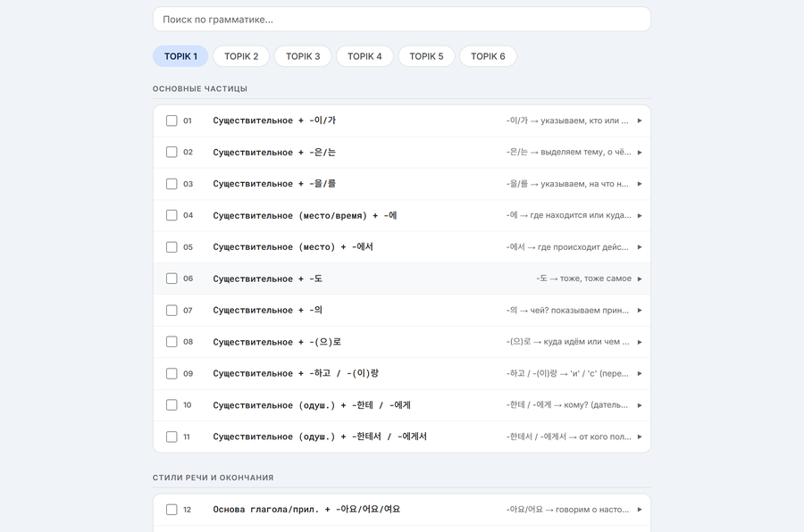The width and height of the screenshot is (804, 532).
Task: Open the TOPIK 6 level tab
Action: tap(488, 56)
